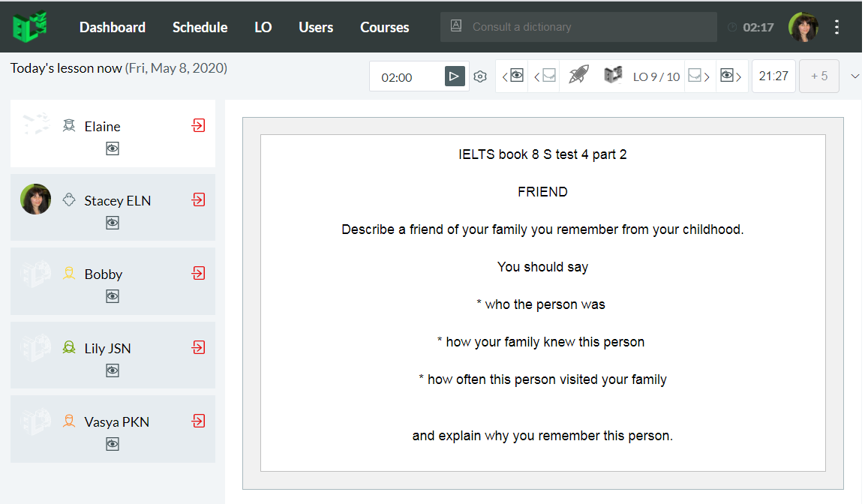Screen dimensions: 865x504
Task: Navigate to Courses
Action: pos(385,27)
